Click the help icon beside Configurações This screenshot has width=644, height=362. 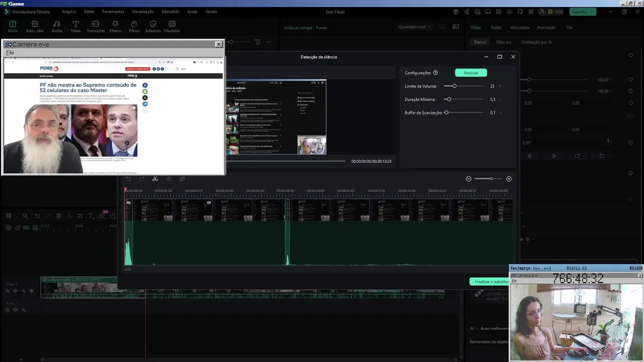click(x=435, y=73)
